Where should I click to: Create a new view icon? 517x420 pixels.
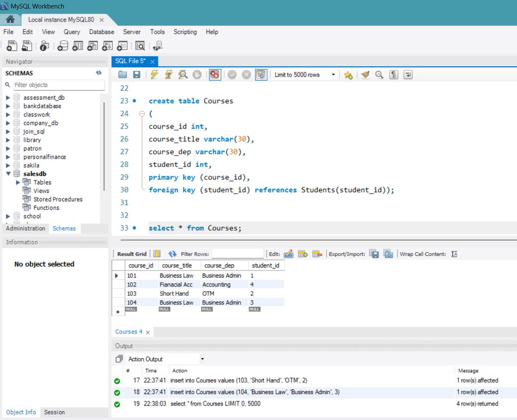click(x=93, y=46)
